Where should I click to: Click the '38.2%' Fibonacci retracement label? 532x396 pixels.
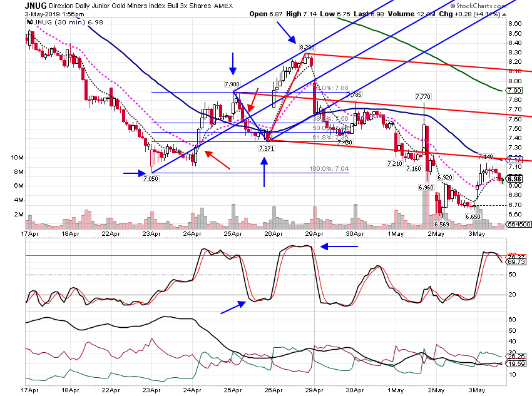point(330,119)
